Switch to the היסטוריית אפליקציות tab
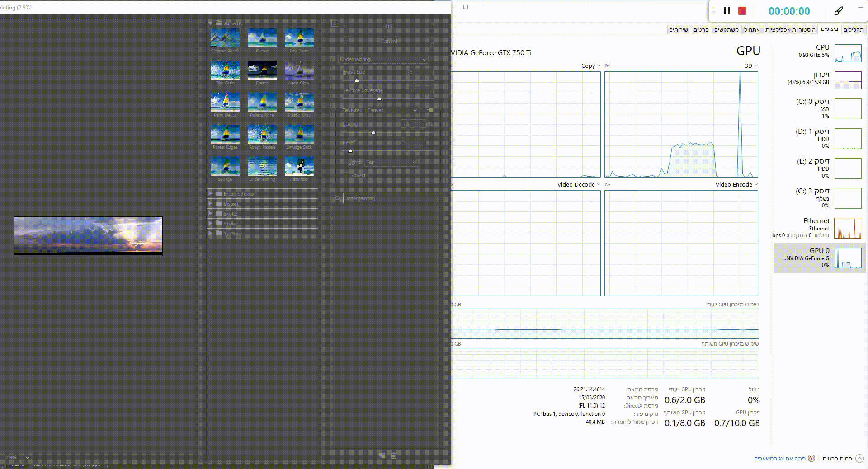This screenshot has width=868, height=469. coord(790,29)
